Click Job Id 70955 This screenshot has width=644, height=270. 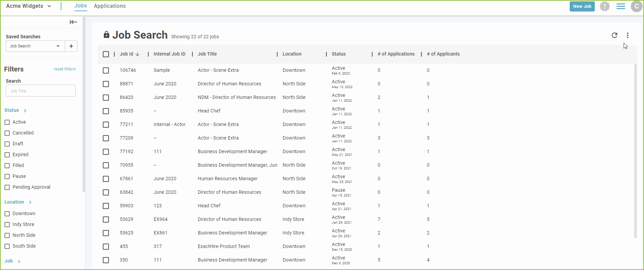tap(127, 165)
